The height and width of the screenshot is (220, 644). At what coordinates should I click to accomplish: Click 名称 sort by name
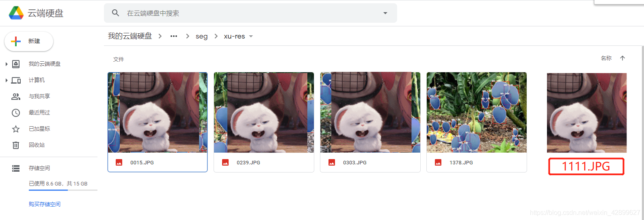(x=606, y=58)
